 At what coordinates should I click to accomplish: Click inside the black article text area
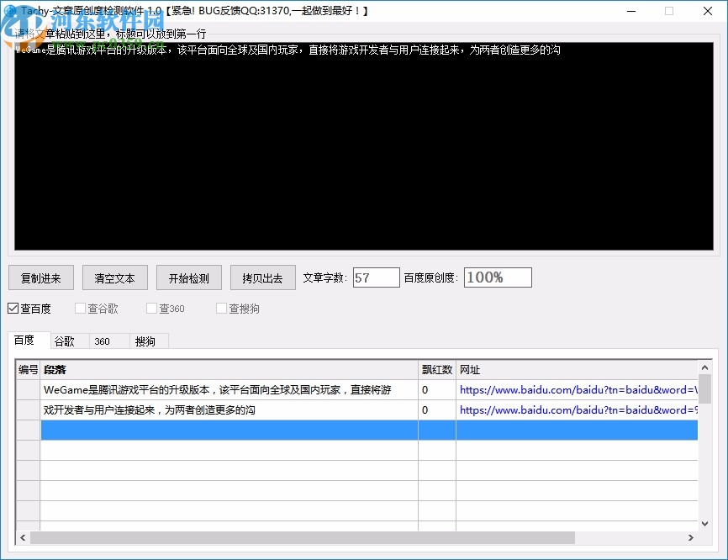coord(363,146)
